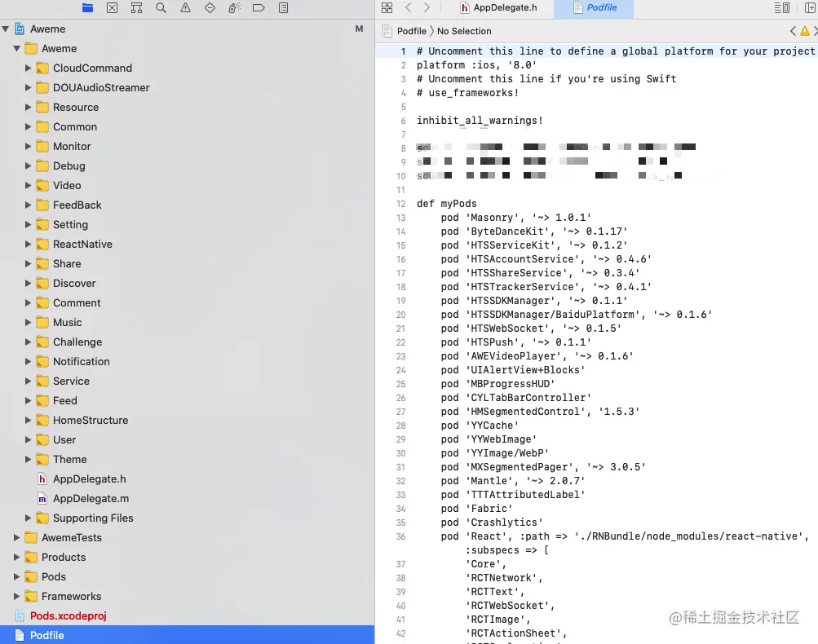Open the Symbol navigator icon
This screenshot has height=644, width=818.
coord(137,8)
